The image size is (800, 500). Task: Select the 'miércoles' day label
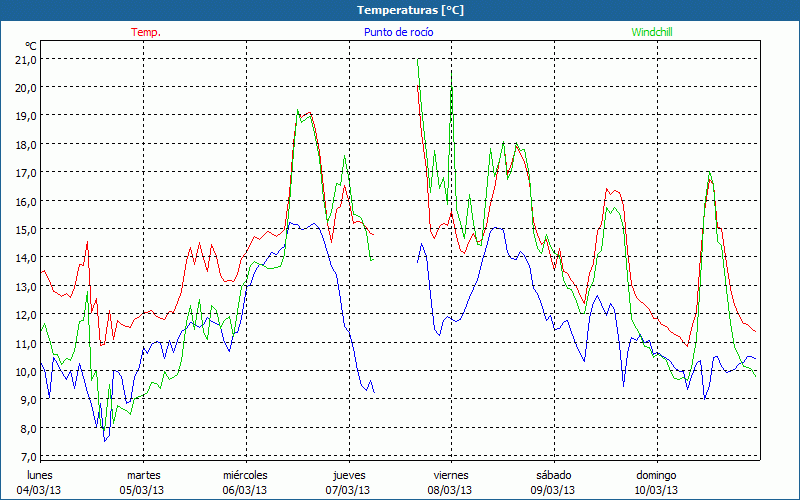[x=245, y=475]
